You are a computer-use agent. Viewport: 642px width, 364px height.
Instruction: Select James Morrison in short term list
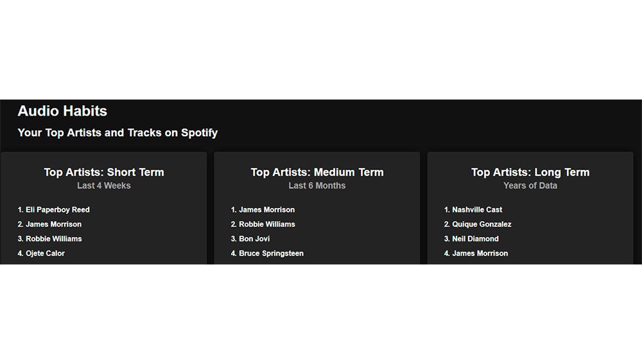(x=54, y=225)
